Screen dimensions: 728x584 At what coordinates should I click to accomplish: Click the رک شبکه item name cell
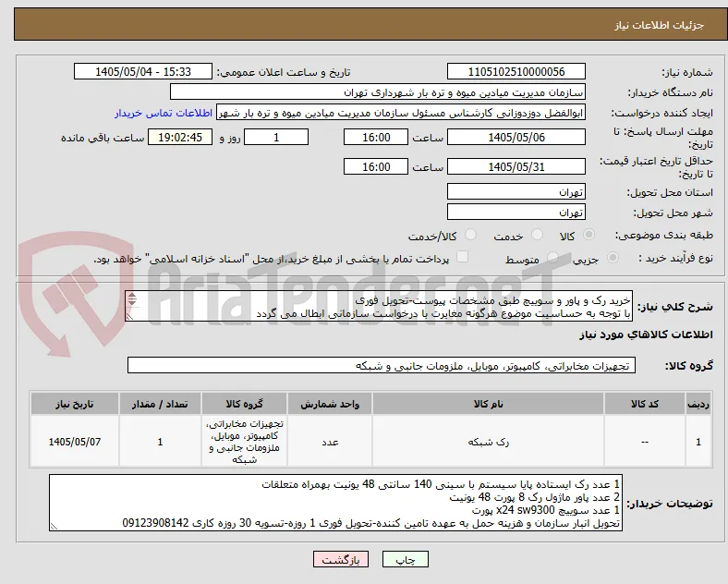point(488,442)
